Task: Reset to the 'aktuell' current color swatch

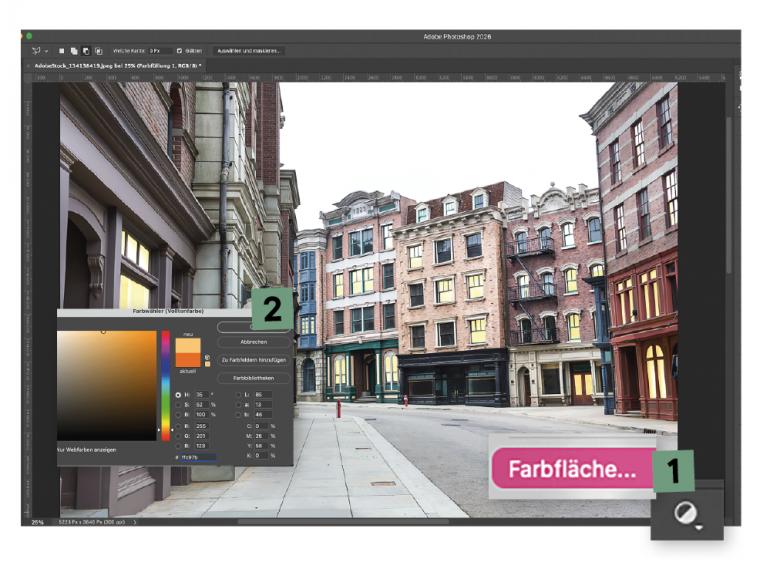Action: click(x=188, y=360)
